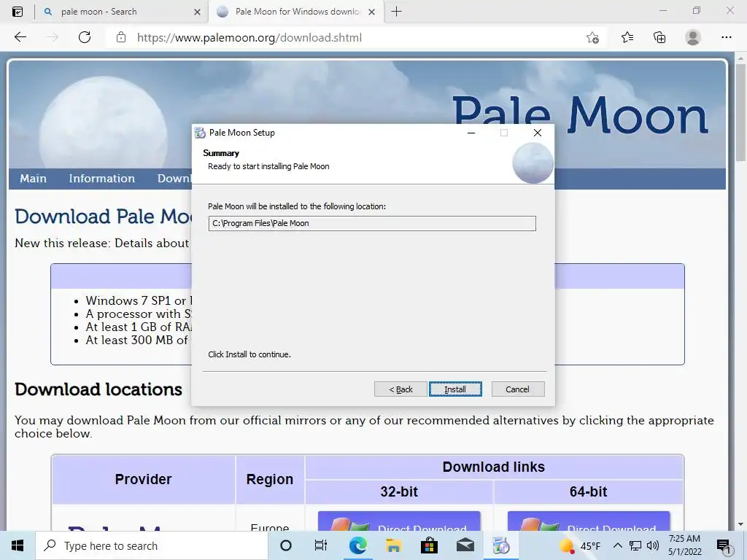This screenshot has height=560, width=747.
Task: Open Microsoft Store from taskbar
Action: pyautogui.click(x=429, y=545)
